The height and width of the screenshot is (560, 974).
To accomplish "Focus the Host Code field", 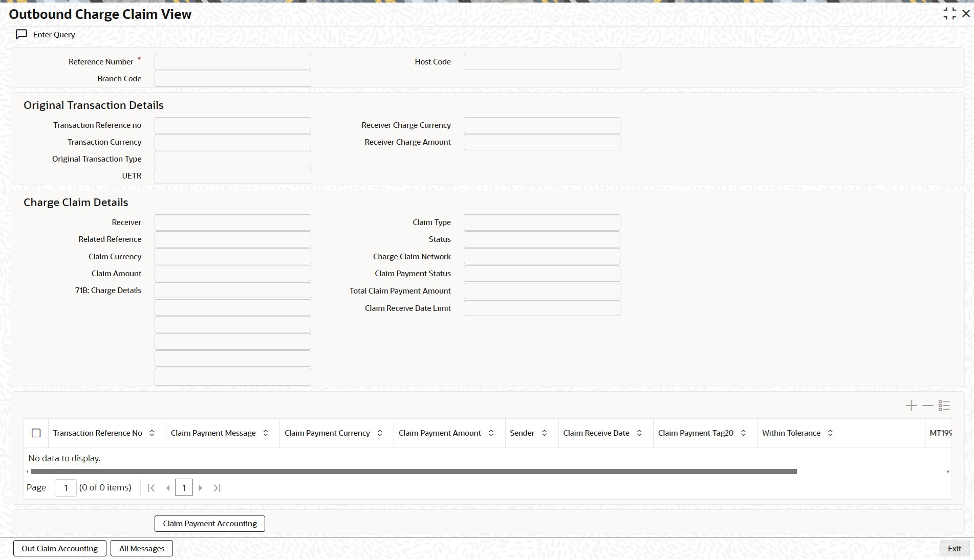I will [x=542, y=62].
